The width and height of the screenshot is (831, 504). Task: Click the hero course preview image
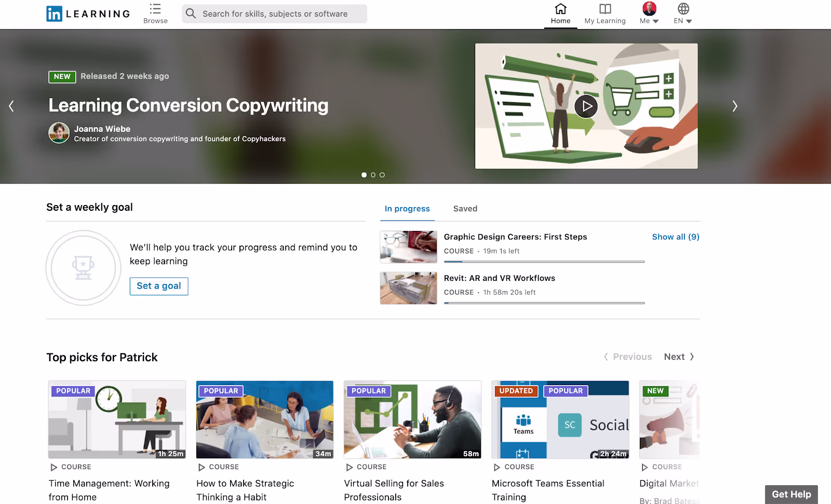[x=586, y=106]
